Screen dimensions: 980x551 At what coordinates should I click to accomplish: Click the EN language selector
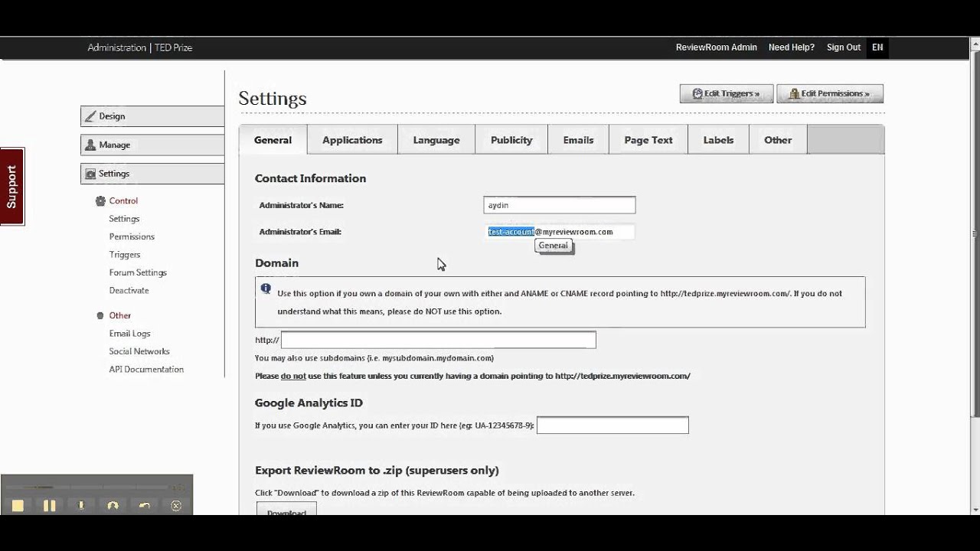tap(877, 47)
